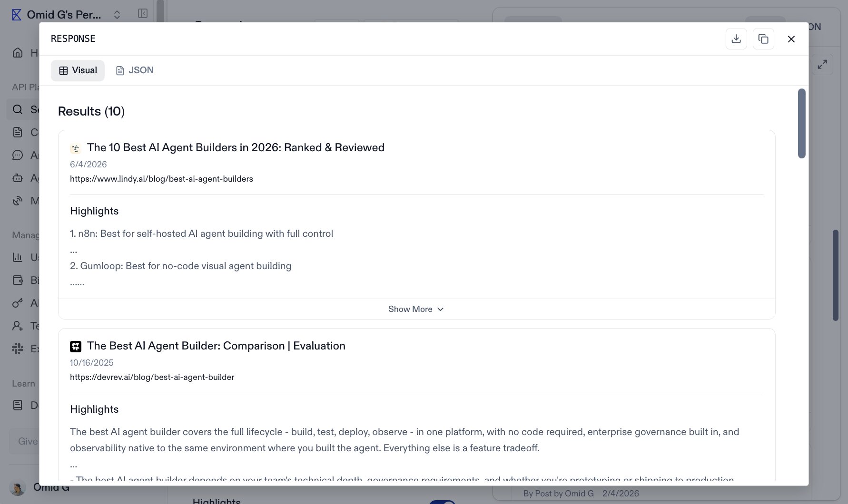Click the page scrollbar behind the Response dialog
This screenshot has height=504, width=848.
coord(836,276)
